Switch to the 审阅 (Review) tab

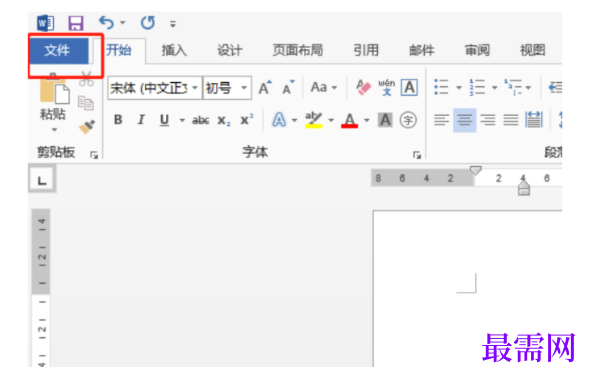point(477,50)
